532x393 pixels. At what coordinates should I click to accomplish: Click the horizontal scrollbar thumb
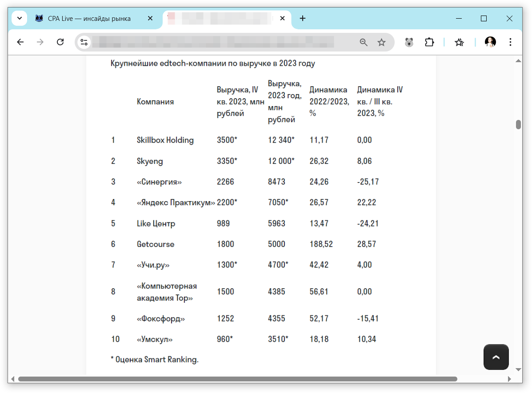238,379
